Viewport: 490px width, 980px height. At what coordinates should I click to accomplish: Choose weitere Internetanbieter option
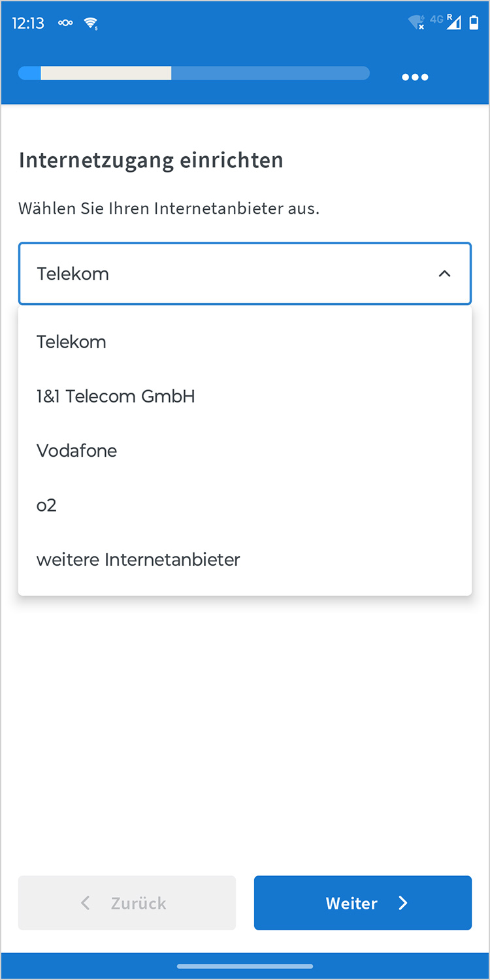pyautogui.click(x=139, y=560)
